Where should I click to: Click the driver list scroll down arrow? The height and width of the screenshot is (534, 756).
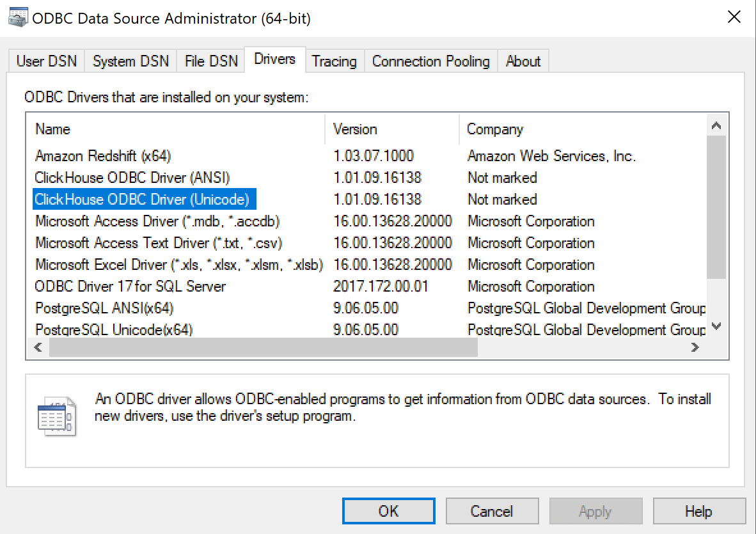pyautogui.click(x=716, y=326)
